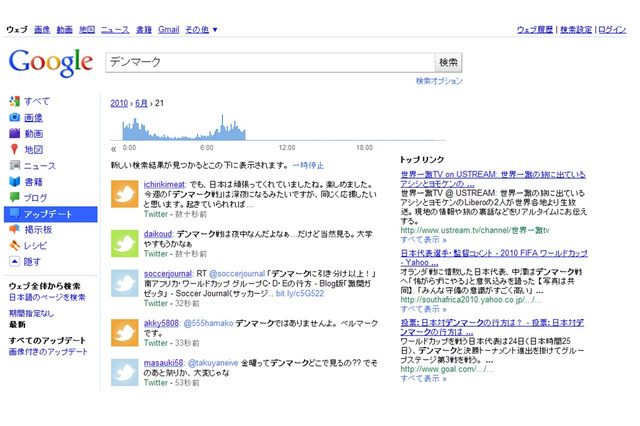Click the 6月 breadcrumb link

pyautogui.click(x=141, y=103)
